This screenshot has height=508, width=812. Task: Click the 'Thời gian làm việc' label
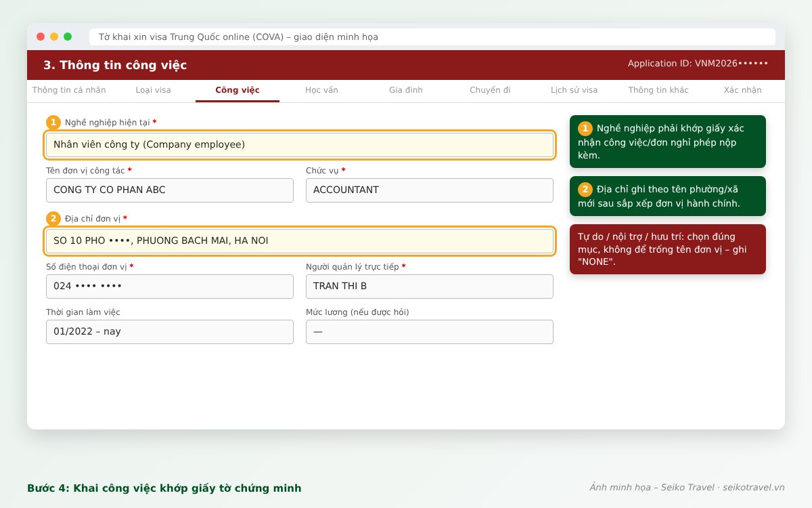(83, 312)
